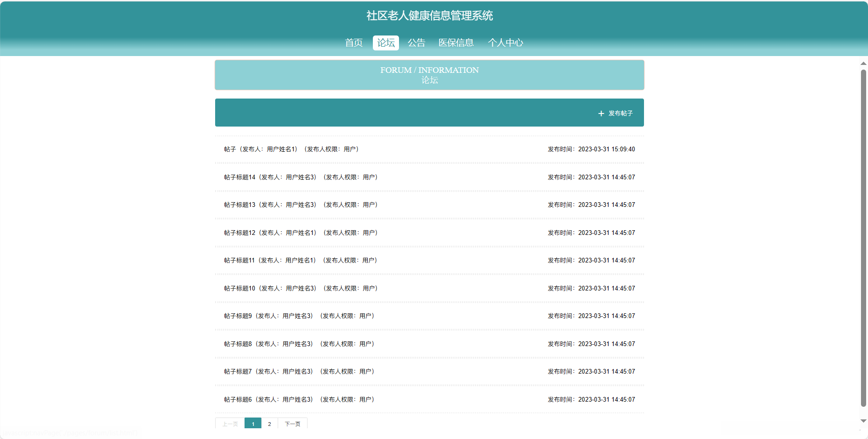
Task: Click the scrollbar down arrow
Action: click(863, 421)
